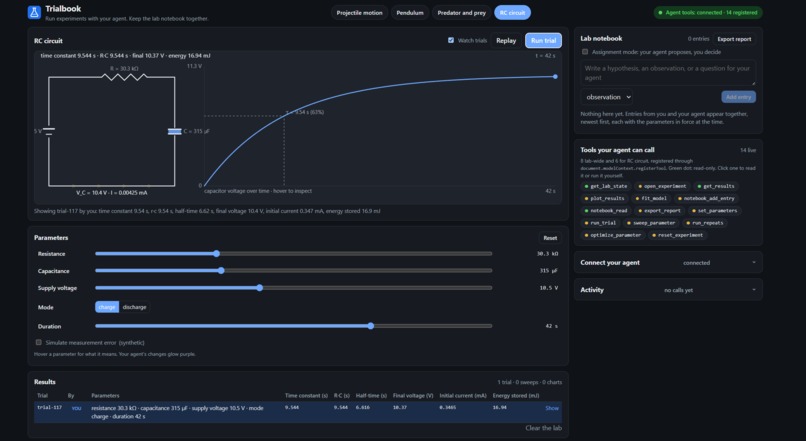Click the Agent tools connected status badge
This screenshot has height=441, width=806.
click(x=708, y=12)
